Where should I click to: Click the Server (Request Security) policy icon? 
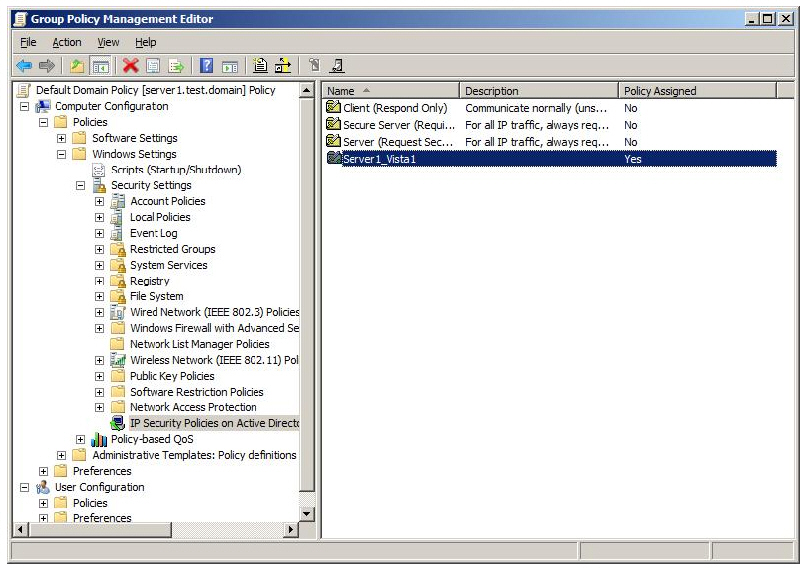334,141
